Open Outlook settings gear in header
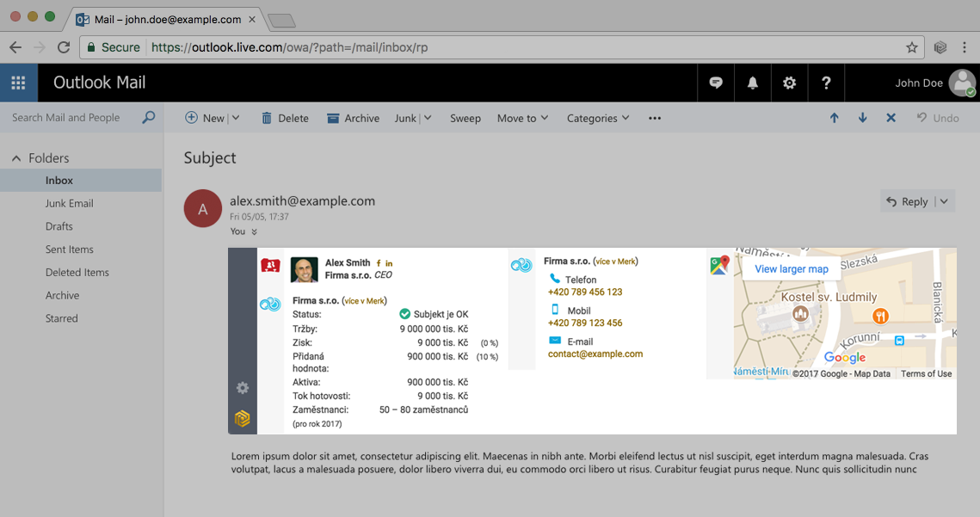This screenshot has height=517, width=980. coord(789,83)
